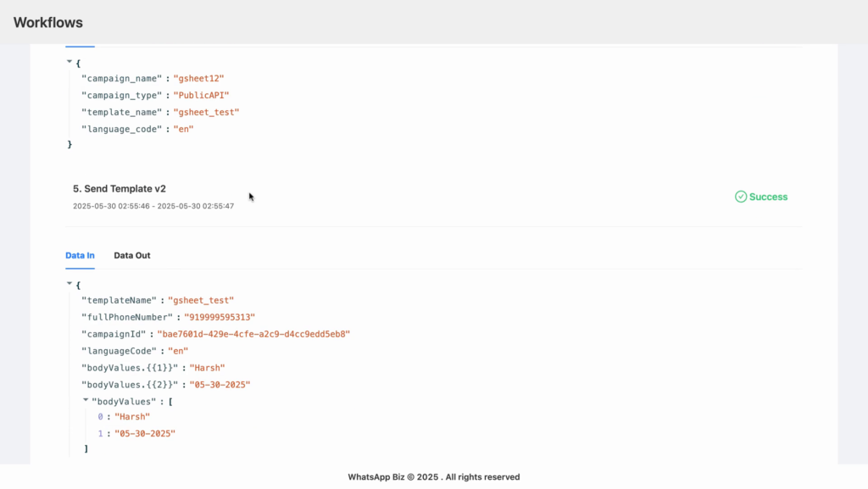Image resolution: width=868 pixels, height=489 pixels.
Task: Open the 5. Send Template v2 step
Action: tap(120, 189)
